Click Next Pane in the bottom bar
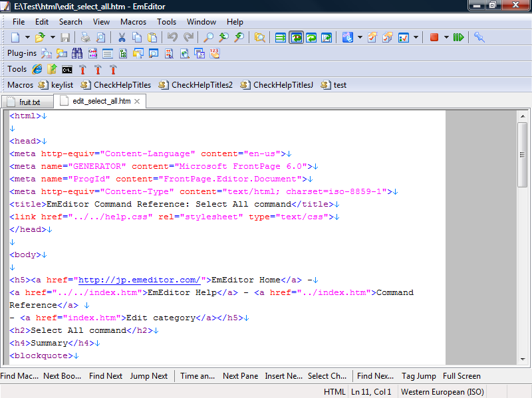Screen dimensions: 532x398 (x=240, y=376)
